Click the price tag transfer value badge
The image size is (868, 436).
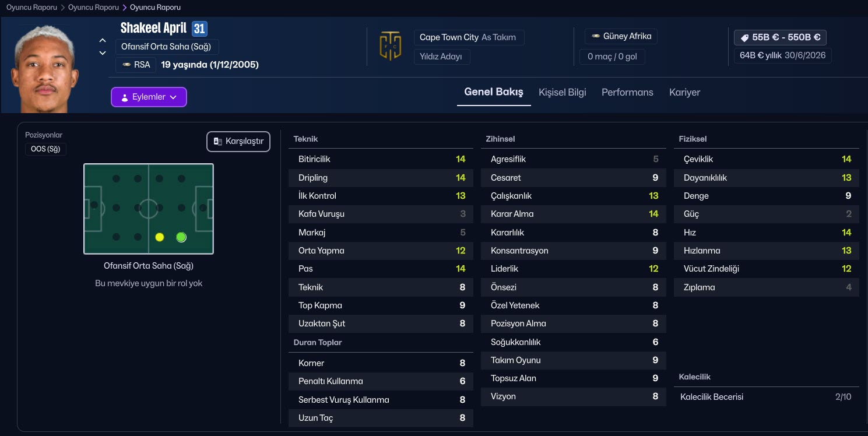(780, 37)
